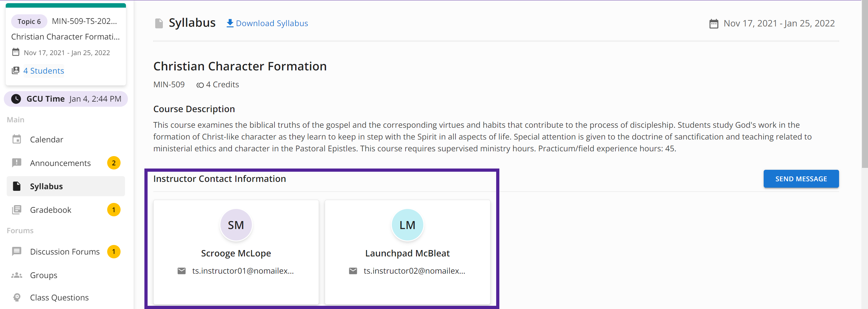Viewport: 868px width, 309px height.
Task: Click the calendar icon by header date range
Action: pyautogui.click(x=714, y=24)
